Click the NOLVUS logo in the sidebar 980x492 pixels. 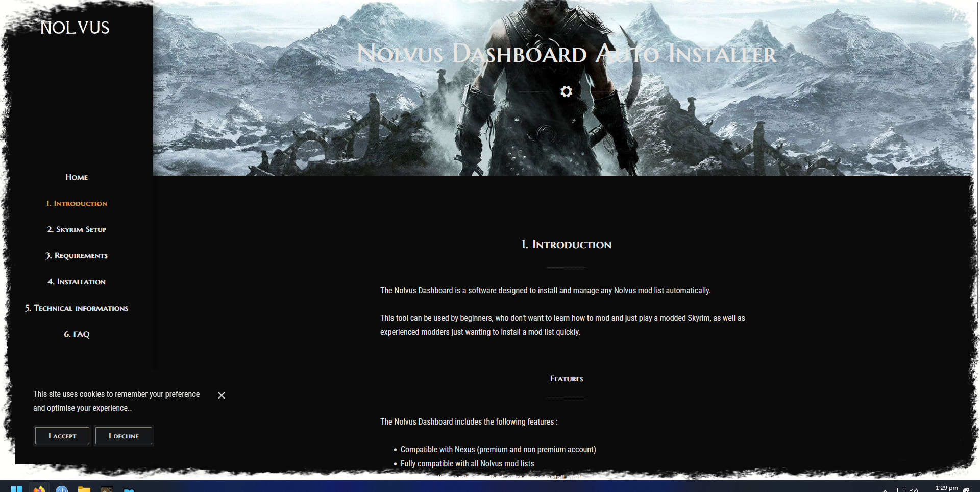[x=75, y=28]
